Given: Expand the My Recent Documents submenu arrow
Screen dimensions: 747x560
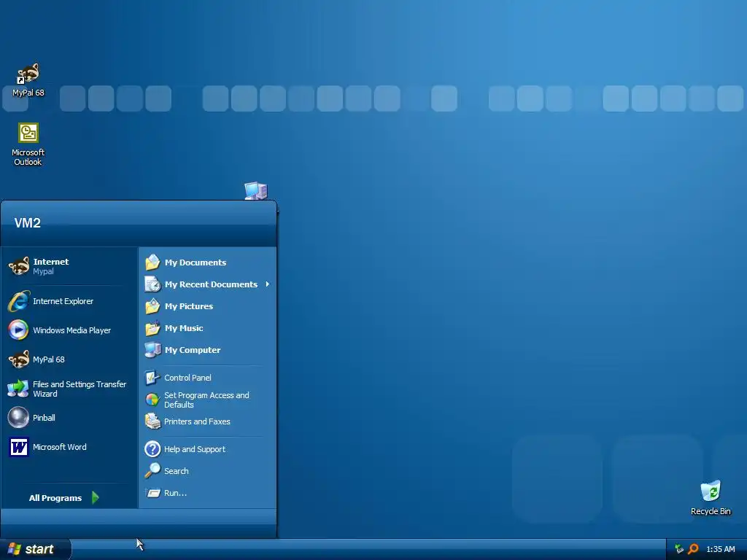Looking at the screenshot, I should click(267, 284).
